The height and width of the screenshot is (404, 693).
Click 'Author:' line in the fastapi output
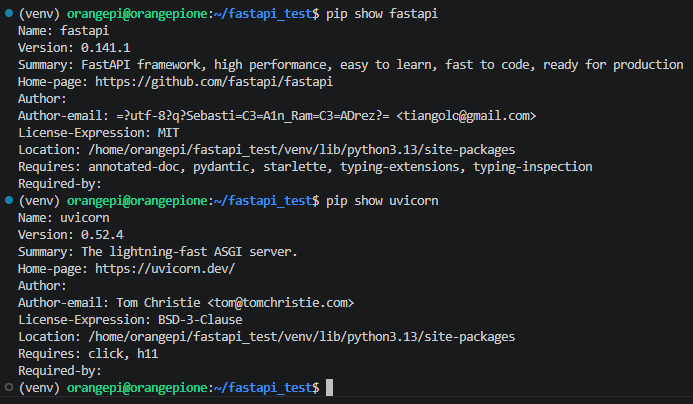42,99
